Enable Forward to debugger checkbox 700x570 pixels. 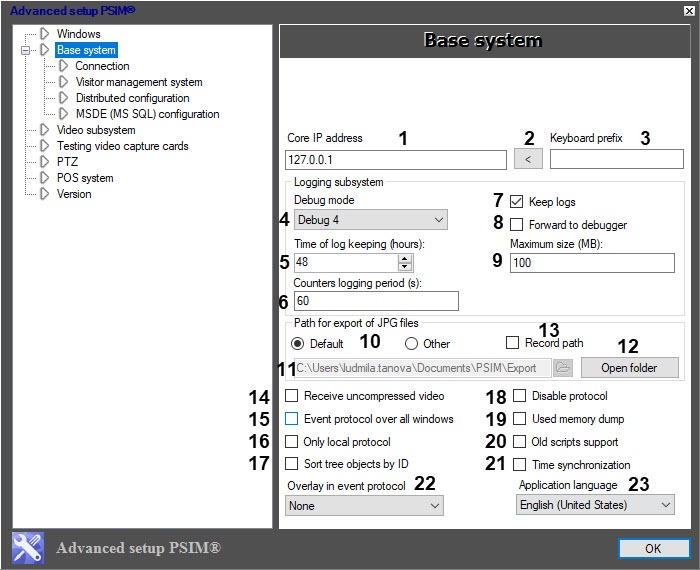(x=517, y=224)
